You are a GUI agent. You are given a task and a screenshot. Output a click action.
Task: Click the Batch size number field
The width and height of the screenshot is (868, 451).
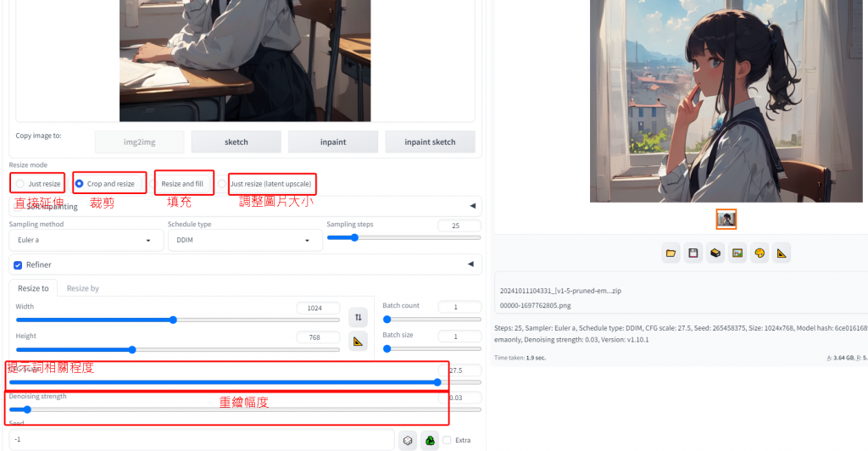(459, 336)
